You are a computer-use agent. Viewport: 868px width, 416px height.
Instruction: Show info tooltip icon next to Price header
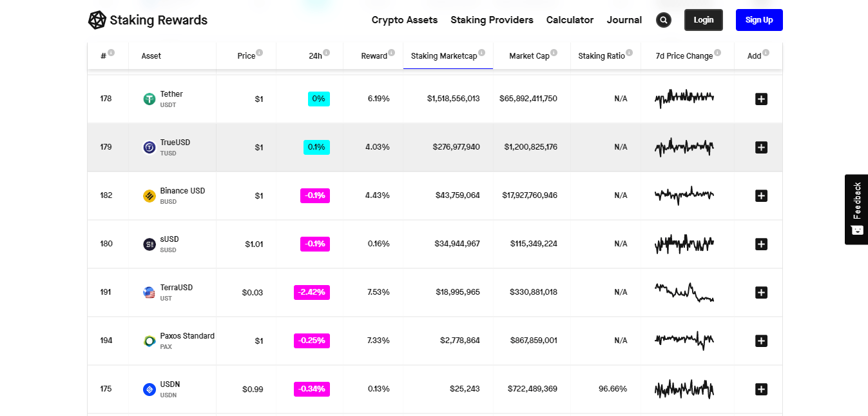point(259,53)
